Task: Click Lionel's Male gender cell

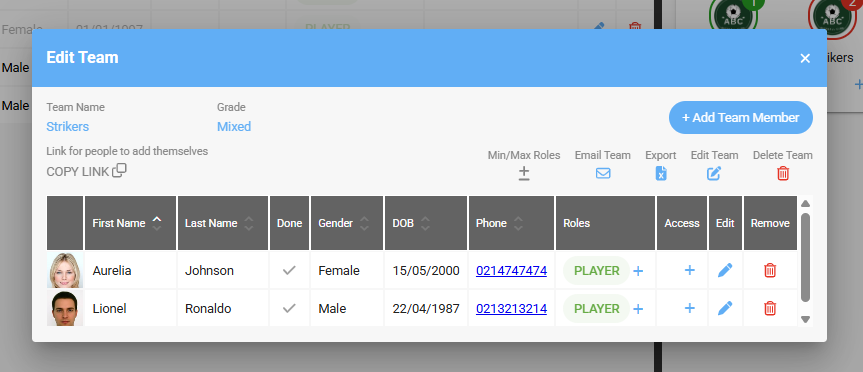Action: (347, 308)
